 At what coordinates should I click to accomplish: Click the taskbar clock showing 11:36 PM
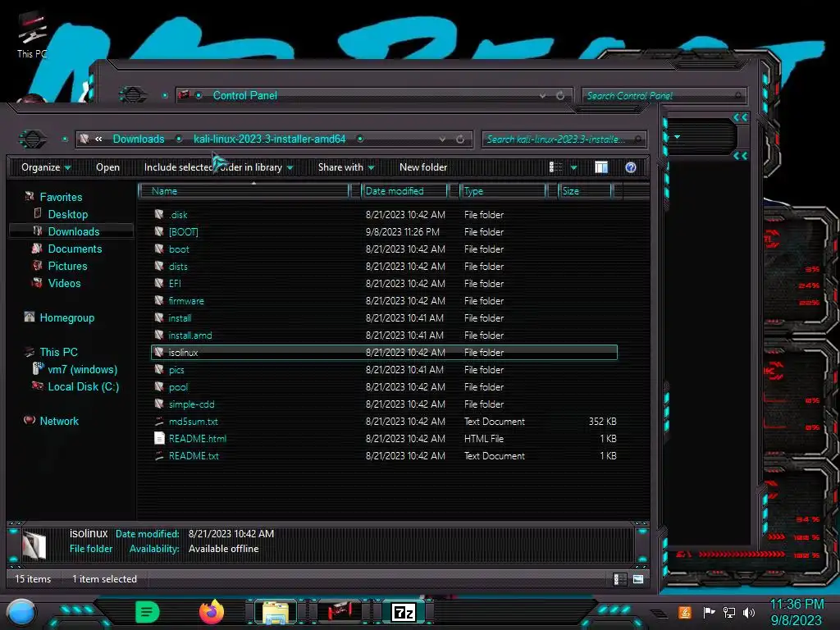[x=796, y=612]
